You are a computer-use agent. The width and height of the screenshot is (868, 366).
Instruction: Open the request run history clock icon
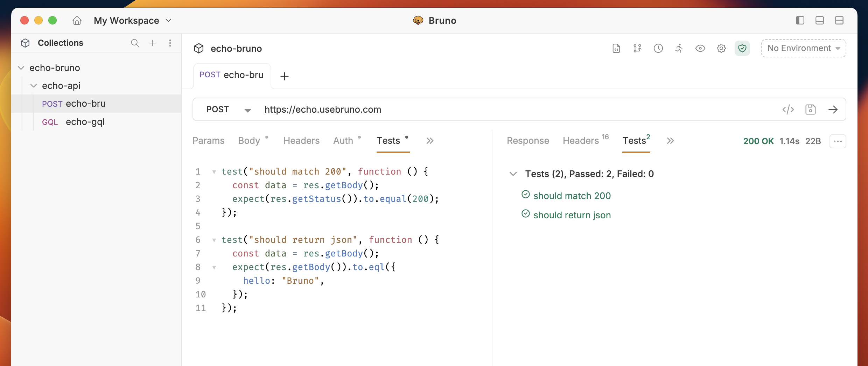coord(658,48)
